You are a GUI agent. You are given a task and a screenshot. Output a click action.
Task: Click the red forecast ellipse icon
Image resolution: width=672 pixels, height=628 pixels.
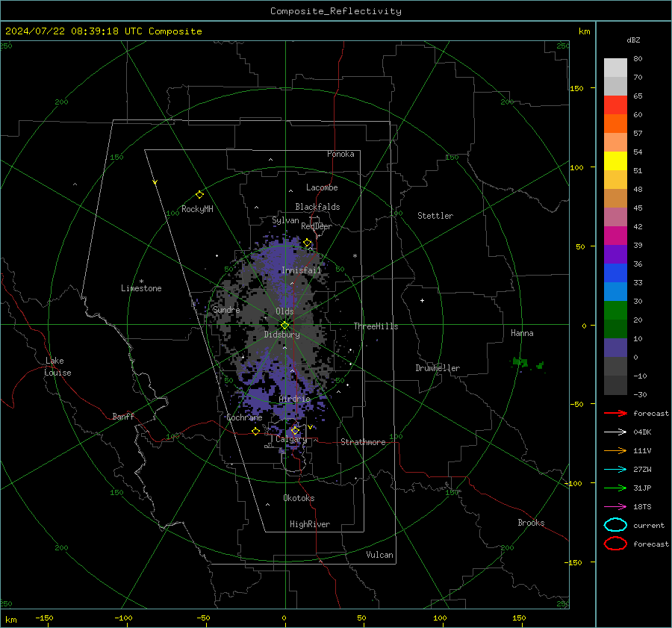[615, 544]
